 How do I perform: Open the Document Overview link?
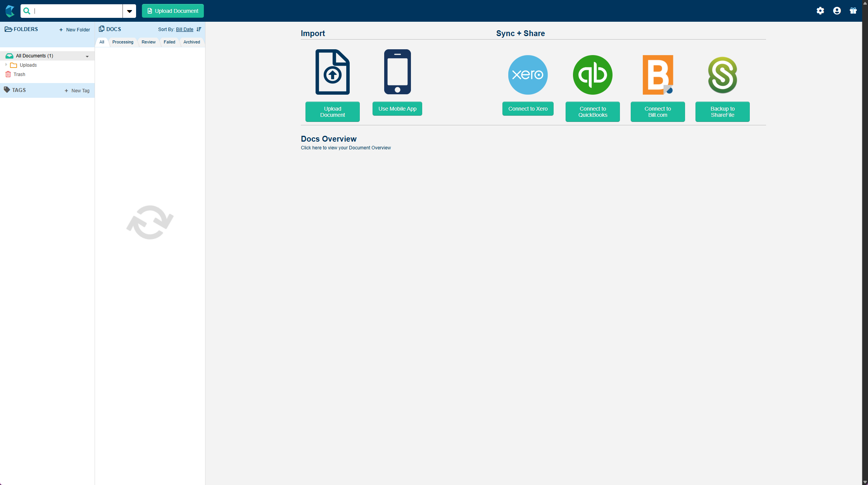[x=346, y=148]
